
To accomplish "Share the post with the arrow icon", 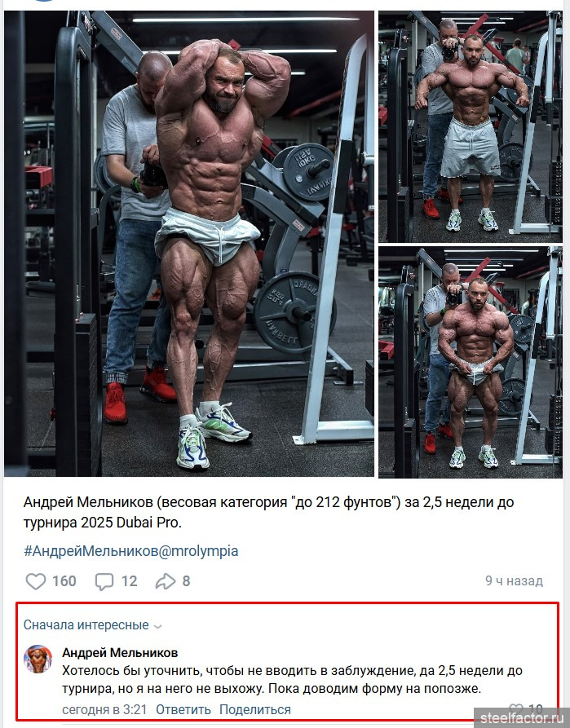I will coord(165,581).
